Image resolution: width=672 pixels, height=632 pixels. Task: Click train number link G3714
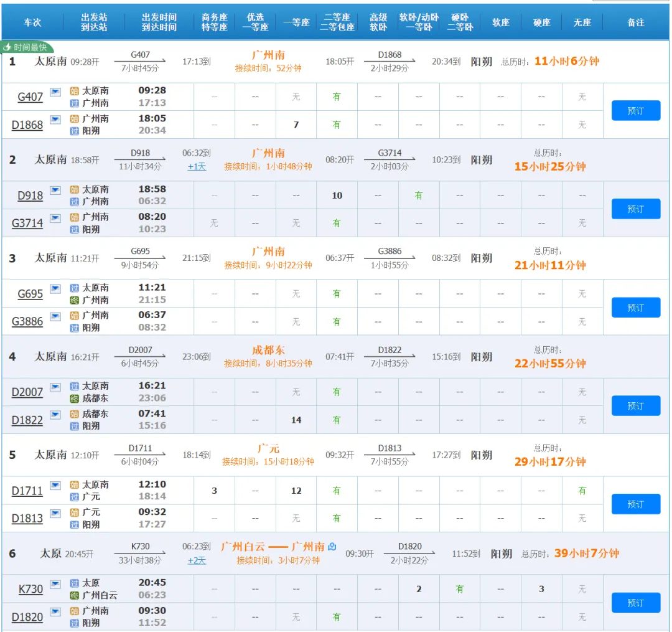pyautogui.click(x=27, y=223)
